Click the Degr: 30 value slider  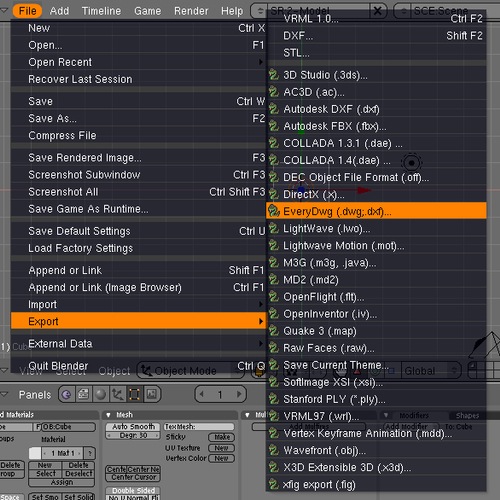(133, 435)
